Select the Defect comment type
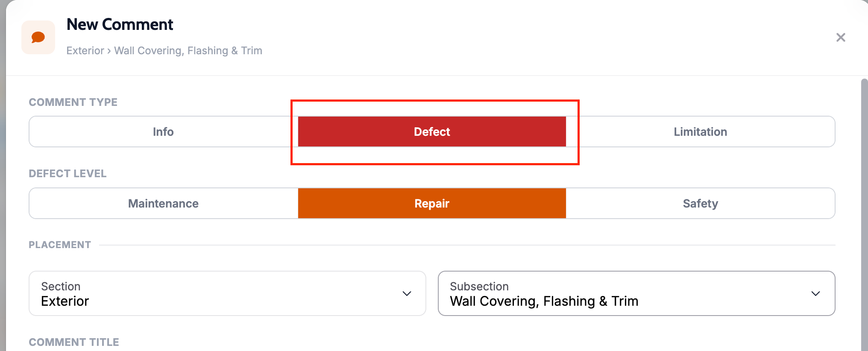Screen dimensions: 868x351 pyautogui.click(x=432, y=132)
